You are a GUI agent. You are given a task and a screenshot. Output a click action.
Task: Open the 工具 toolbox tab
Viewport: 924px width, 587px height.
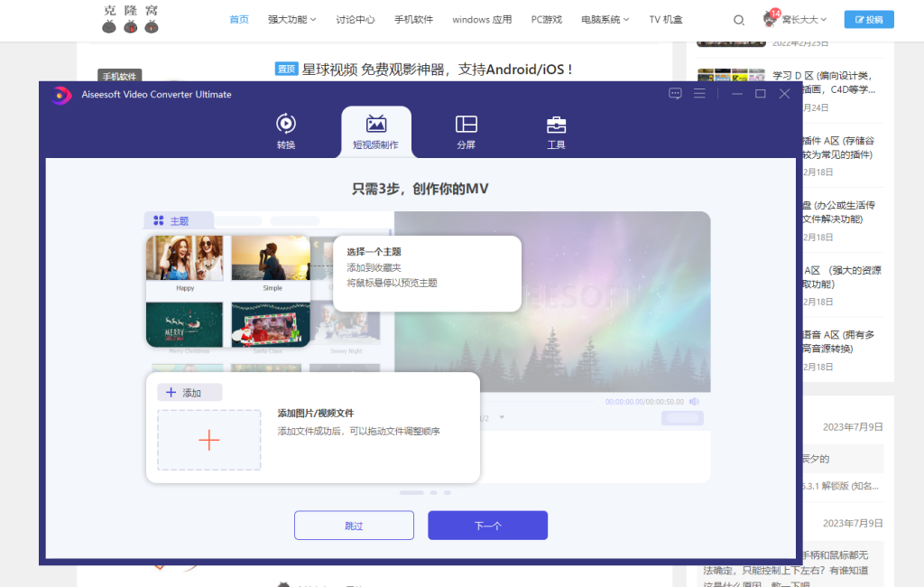tap(556, 132)
